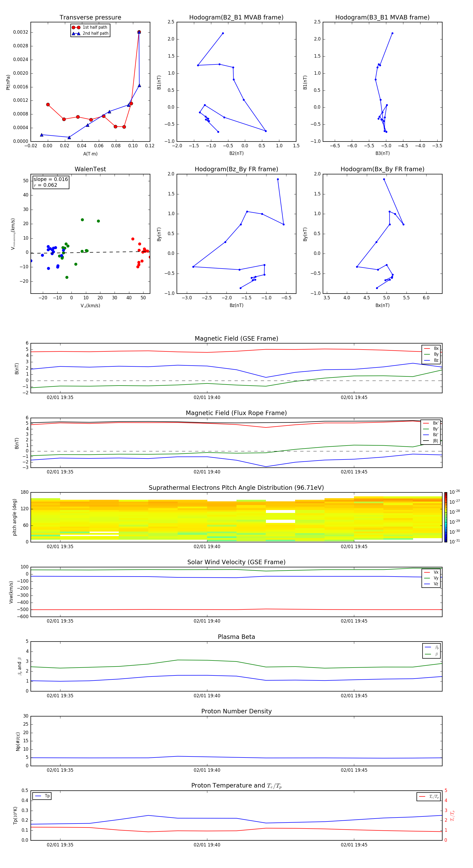Select the Bx entry in GSE legend
This screenshot has width=473, height=868.
431,349
